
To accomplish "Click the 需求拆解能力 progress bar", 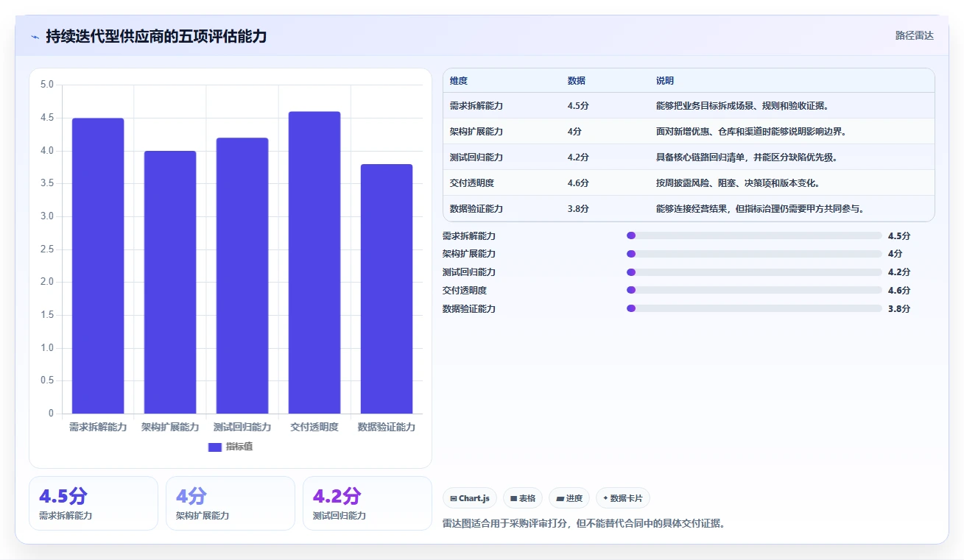I will pyautogui.click(x=754, y=235).
